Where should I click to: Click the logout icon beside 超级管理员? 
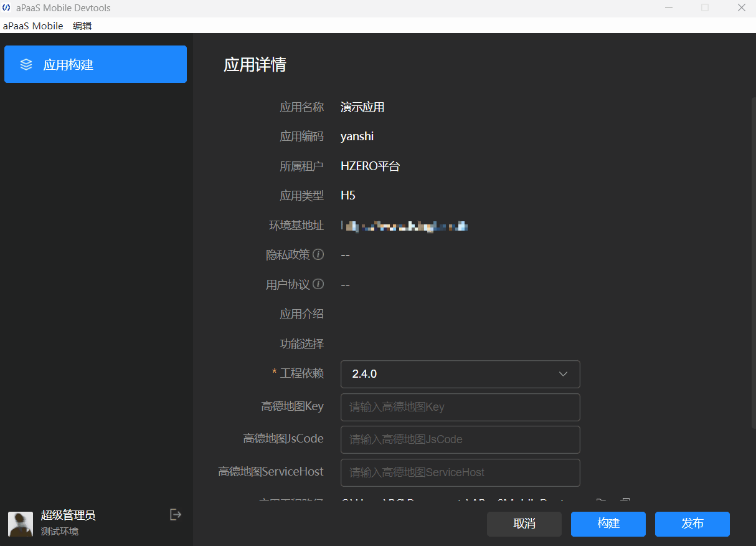click(x=176, y=514)
